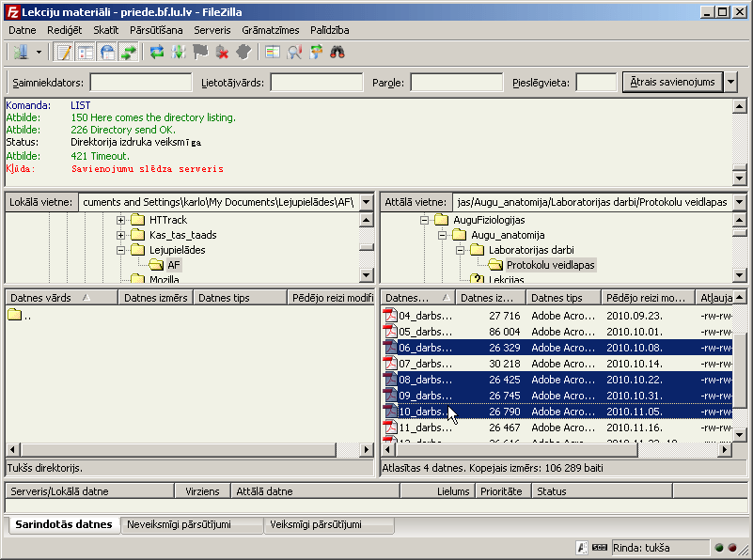Open the Site Manager dropdown arrow

(39, 52)
